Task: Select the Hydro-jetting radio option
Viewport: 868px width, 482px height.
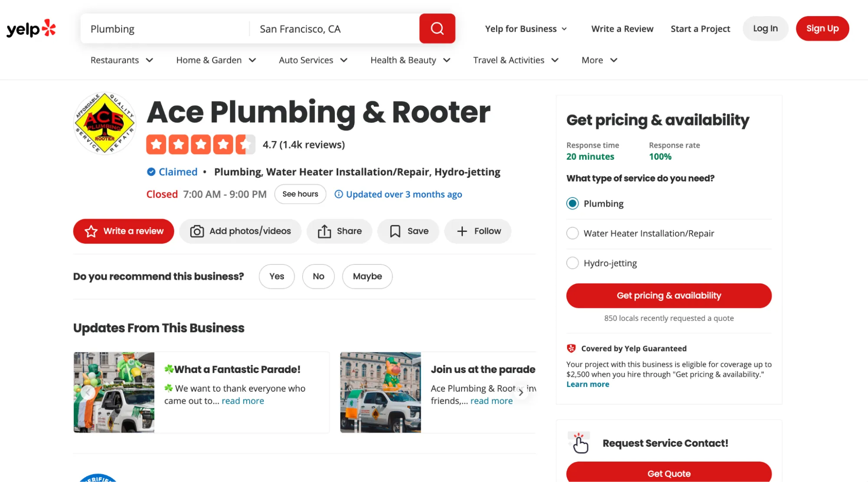Action: (x=572, y=263)
